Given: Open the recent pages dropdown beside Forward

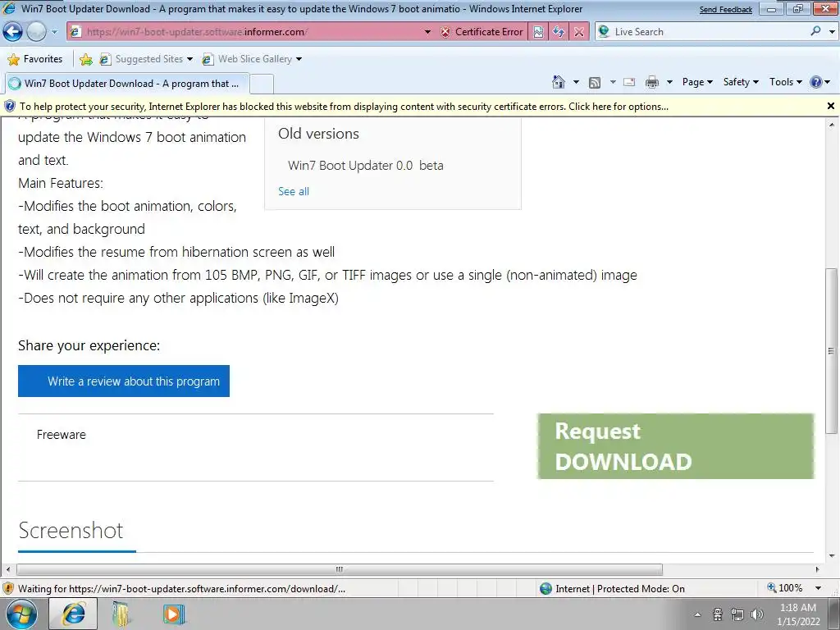Looking at the screenshot, I should pos(54,32).
